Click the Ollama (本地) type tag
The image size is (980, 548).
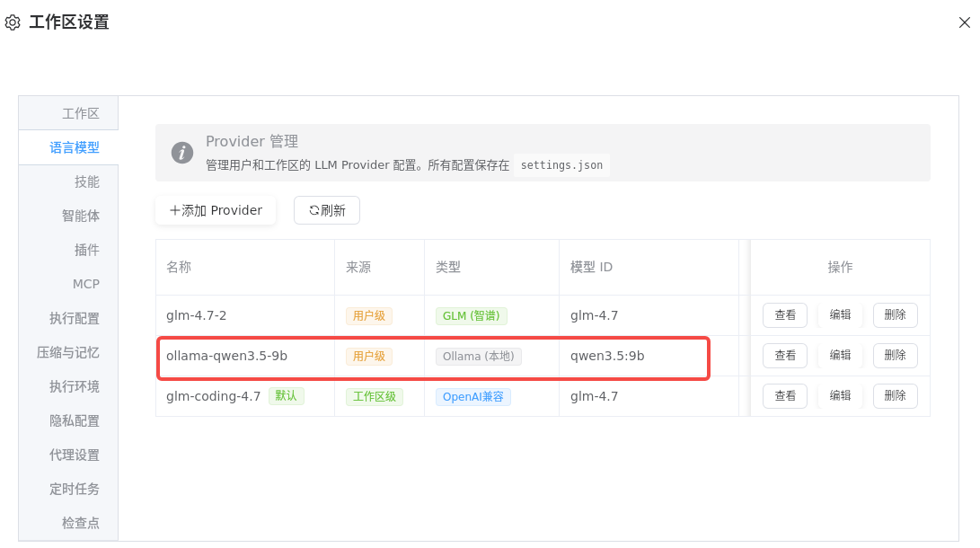click(x=478, y=357)
